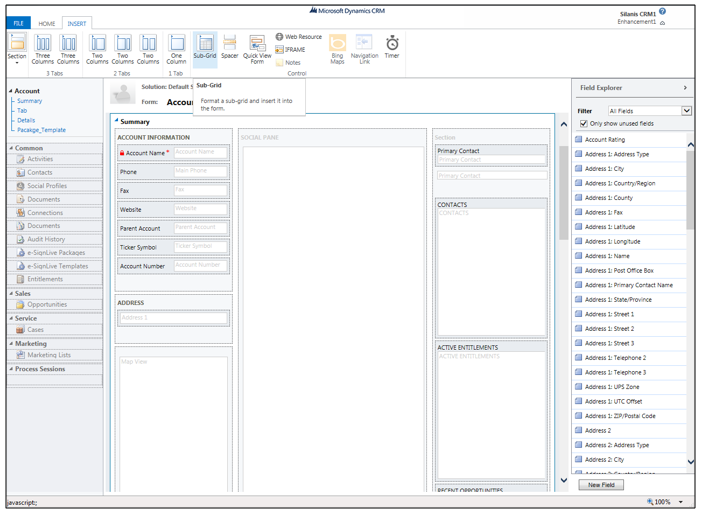Collapse the Field Explorer panel arrow
The image size is (702, 512).
click(x=685, y=88)
